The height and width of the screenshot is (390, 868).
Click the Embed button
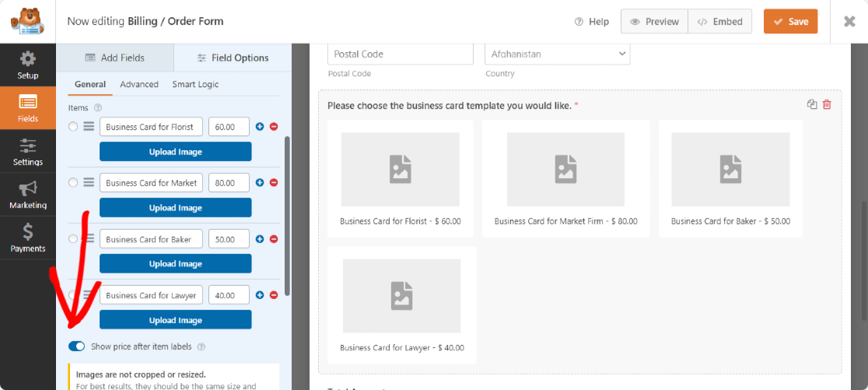[720, 22]
